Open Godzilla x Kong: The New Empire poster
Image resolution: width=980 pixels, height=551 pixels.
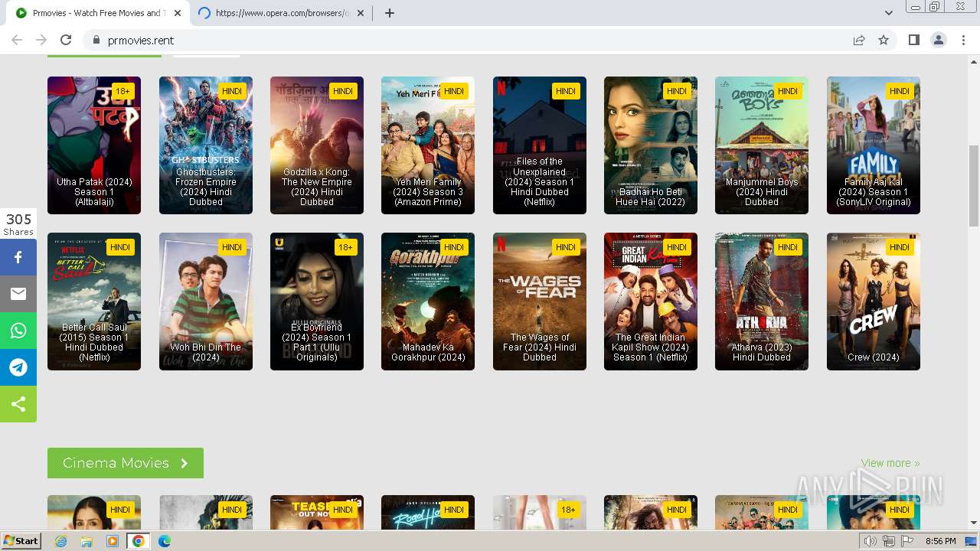pyautogui.click(x=317, y=145)
